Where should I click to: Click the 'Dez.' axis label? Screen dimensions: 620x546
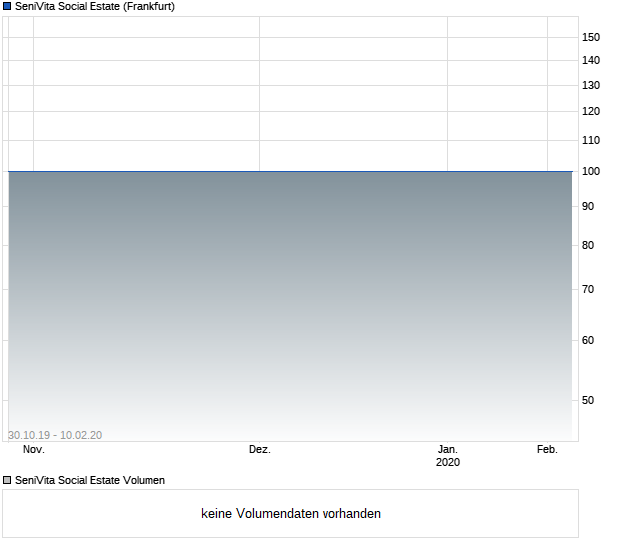tap(260, 450)
